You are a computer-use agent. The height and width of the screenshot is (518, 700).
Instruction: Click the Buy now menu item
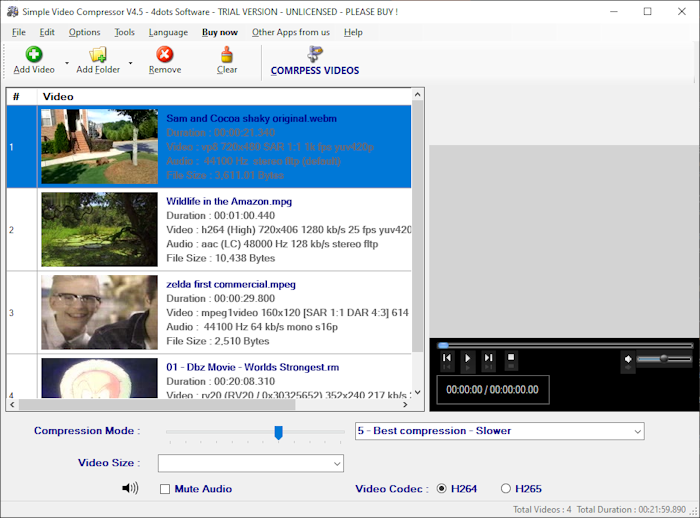[x=220, y=32]
